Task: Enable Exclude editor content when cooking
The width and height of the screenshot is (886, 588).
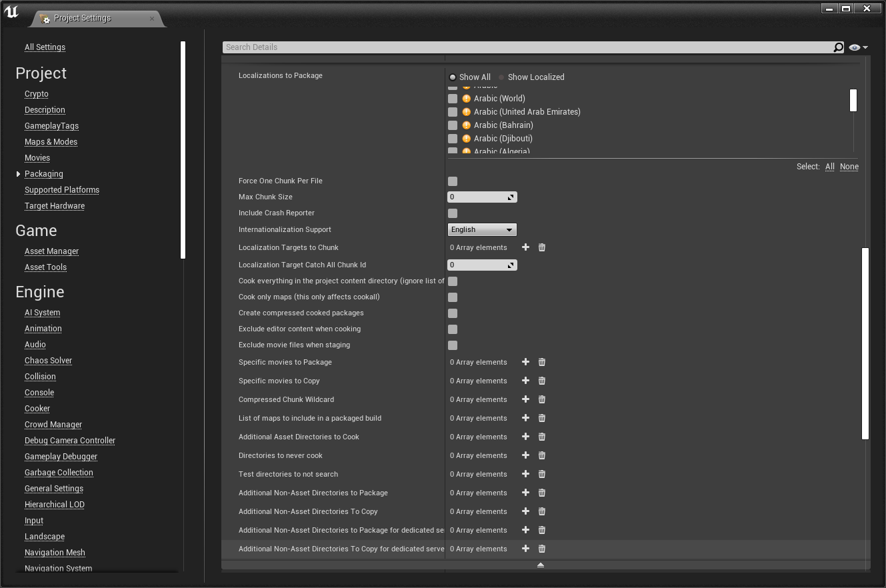Action: tap(453, 329)
